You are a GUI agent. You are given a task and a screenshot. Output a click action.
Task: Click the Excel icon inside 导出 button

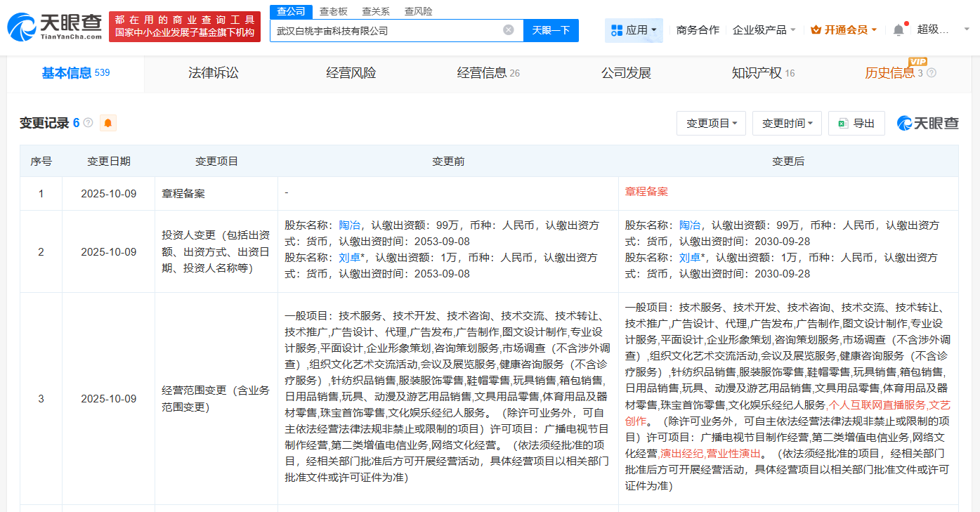(x=842, y=123)
